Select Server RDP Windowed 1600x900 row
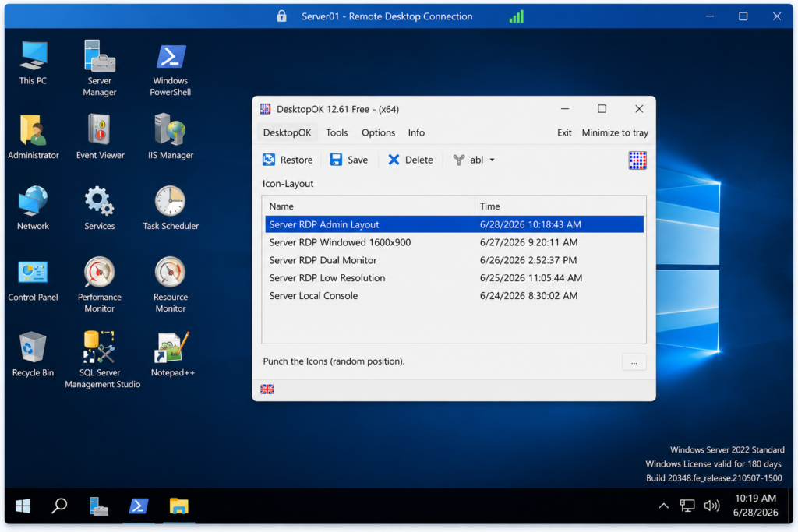798x532 pixels. click(x=454, y=242)
